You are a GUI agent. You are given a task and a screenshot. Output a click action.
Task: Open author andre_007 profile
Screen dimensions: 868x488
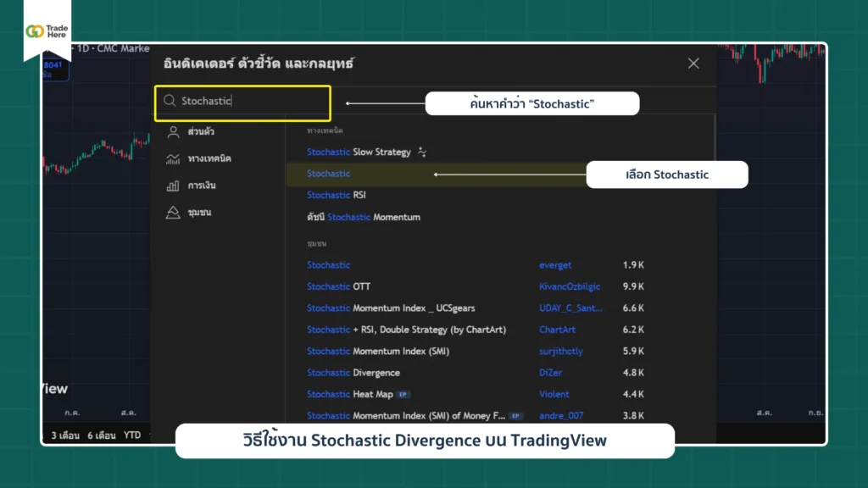pos(561,416)
